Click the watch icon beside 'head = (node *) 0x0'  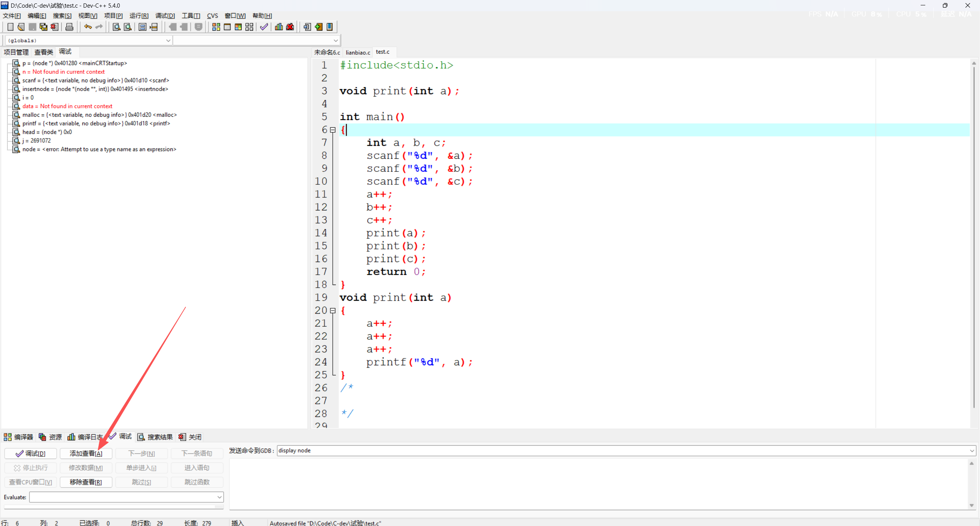tap(16, 132)
